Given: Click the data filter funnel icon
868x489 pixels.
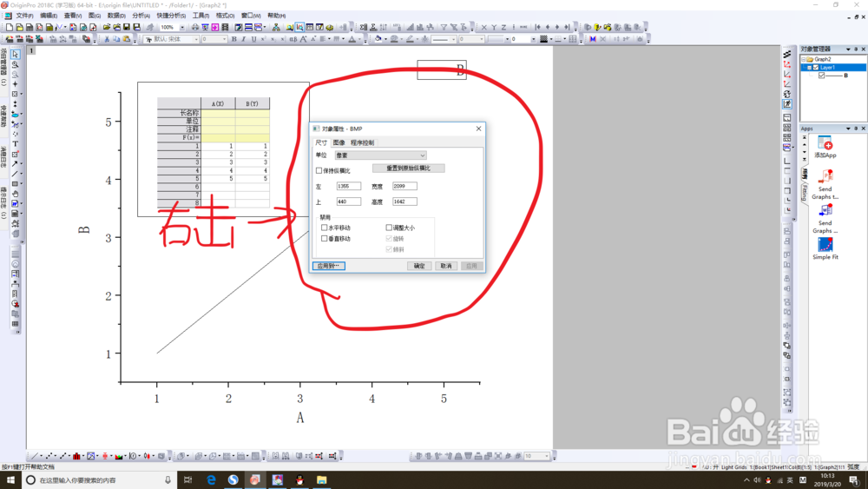Looking at the screenshot, I should point(444,27).
